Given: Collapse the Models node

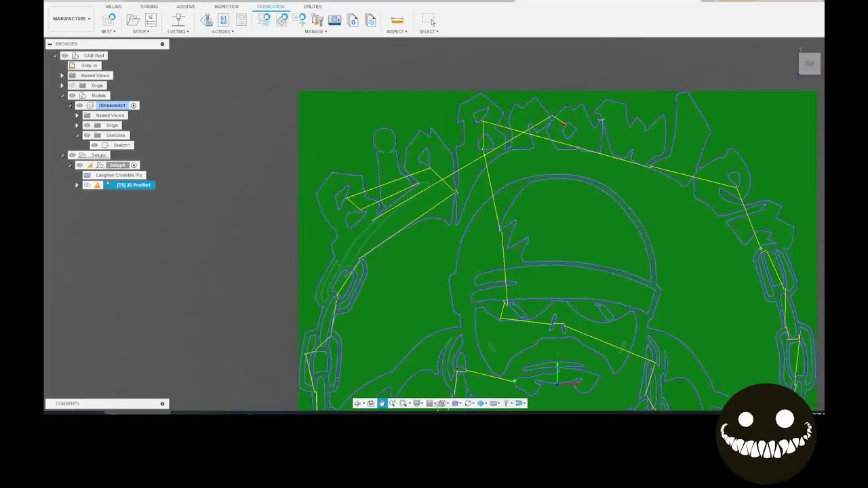Looking at the screenshot, I should pyautogui.click(x=62, y=96).
